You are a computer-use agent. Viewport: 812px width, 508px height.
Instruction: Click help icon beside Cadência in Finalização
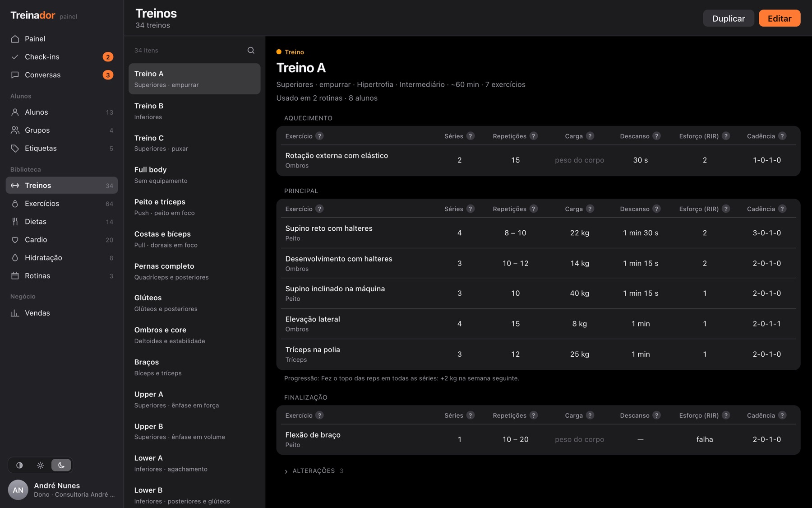pyautogui.click(x=782, y=415)
